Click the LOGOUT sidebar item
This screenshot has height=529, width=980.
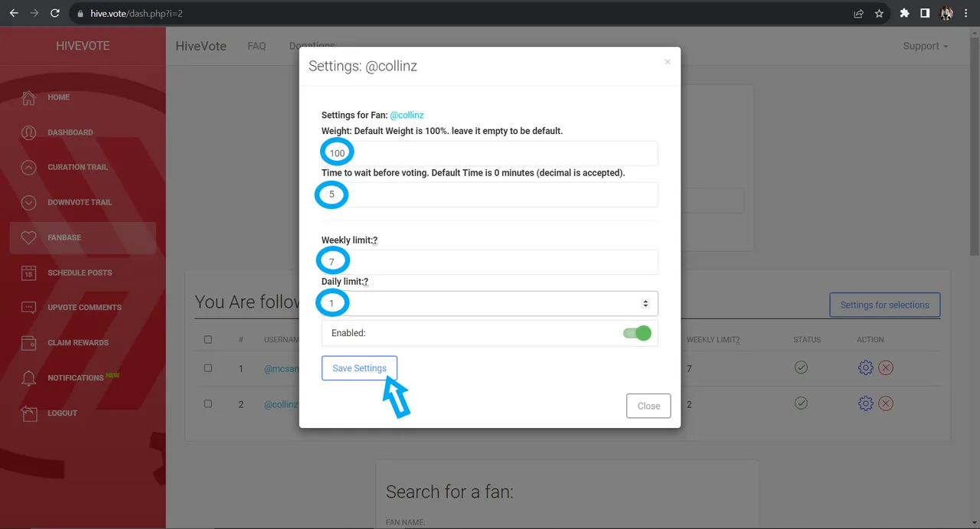[62, 413]
